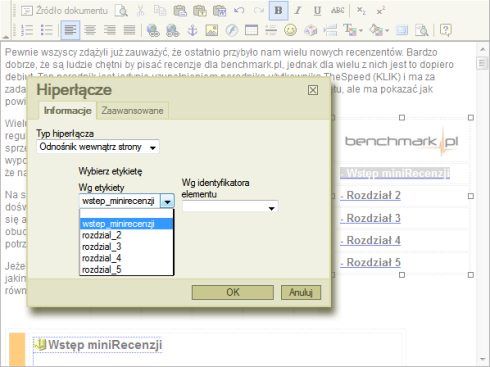Open the Typ hiperłącza dropdown
This screenshot has width=490, height=367.
[98, 147]
